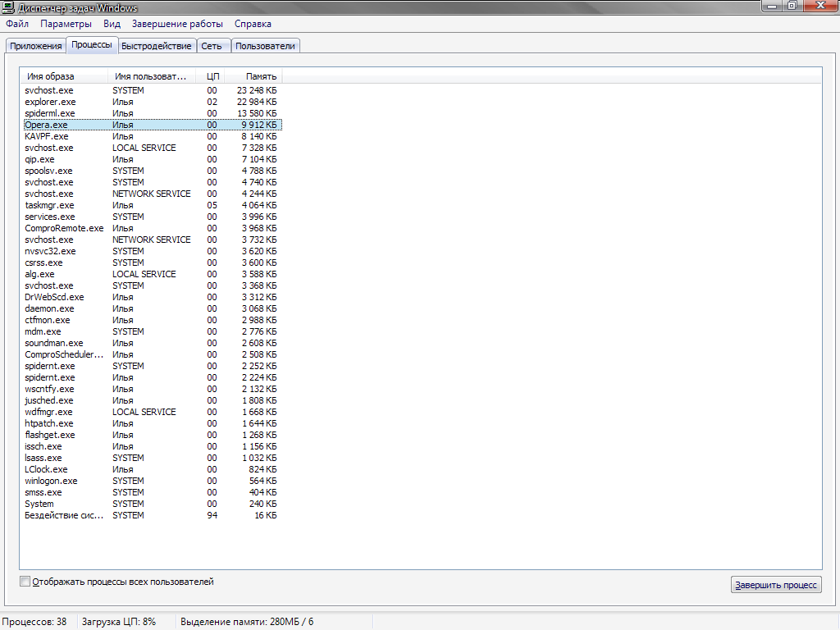The image size is (840, 630).
Task: Select the explorer.exe process row
Action: coord(50,102)
